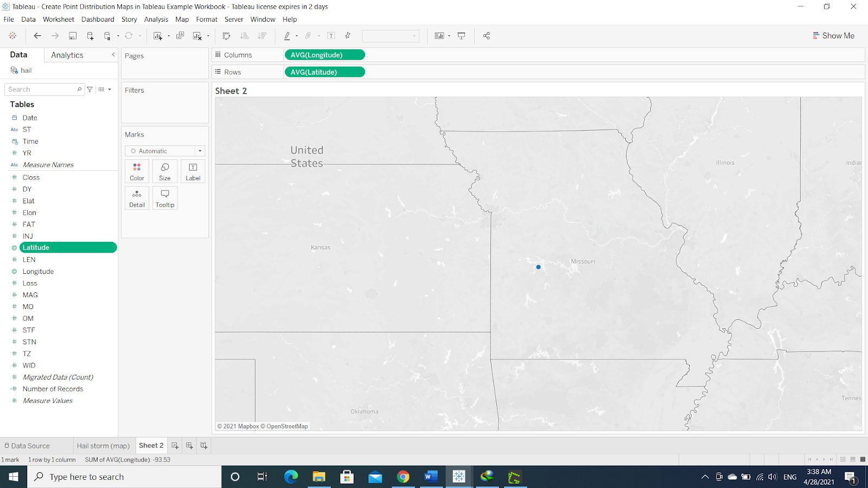Select the Latitude field in Tables
Screen dimensions: 868x488
(68, 248)
